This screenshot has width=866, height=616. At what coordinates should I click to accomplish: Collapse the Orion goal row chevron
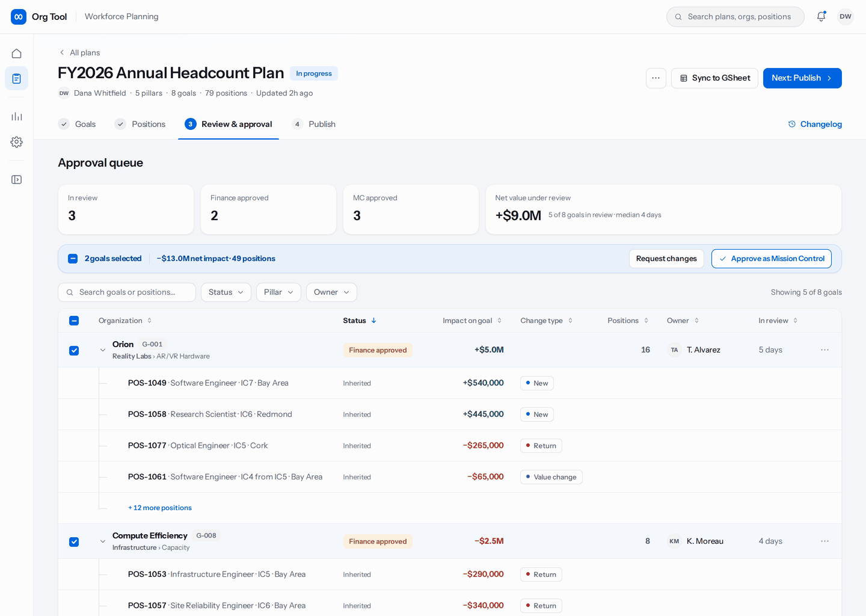[x=103, y=350]
